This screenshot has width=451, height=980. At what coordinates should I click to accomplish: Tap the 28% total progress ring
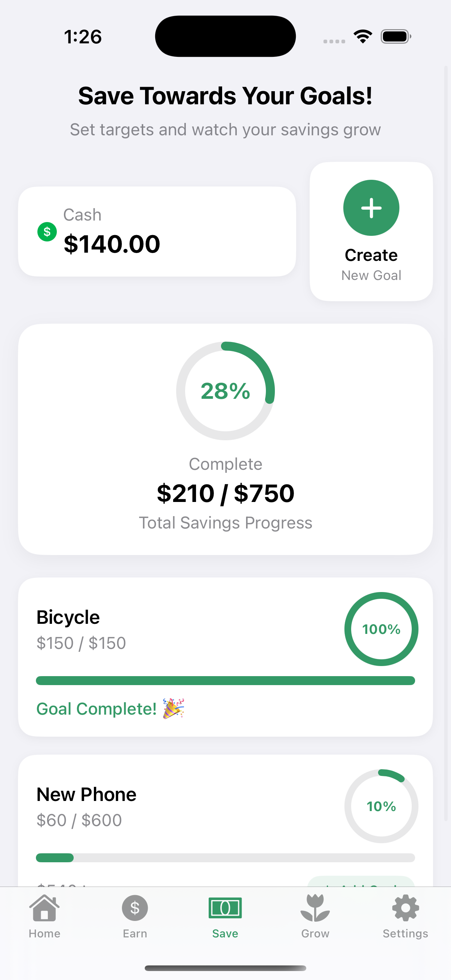(225, 391)
